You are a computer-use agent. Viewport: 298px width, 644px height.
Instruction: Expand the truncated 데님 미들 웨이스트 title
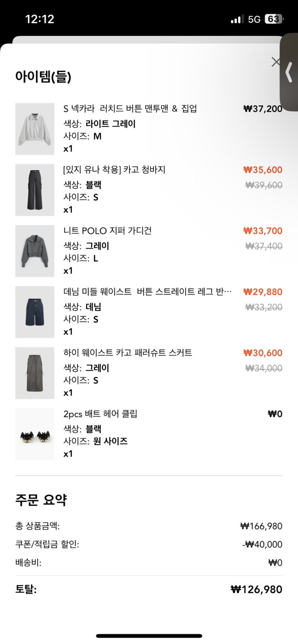tap(148, 292)
